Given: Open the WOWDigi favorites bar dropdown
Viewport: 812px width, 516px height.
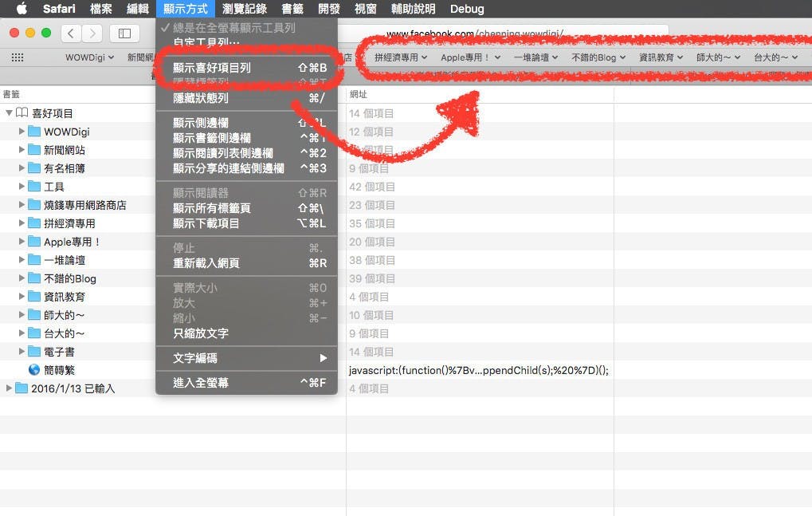Looking at the screenshot, I should coord(89,57).
